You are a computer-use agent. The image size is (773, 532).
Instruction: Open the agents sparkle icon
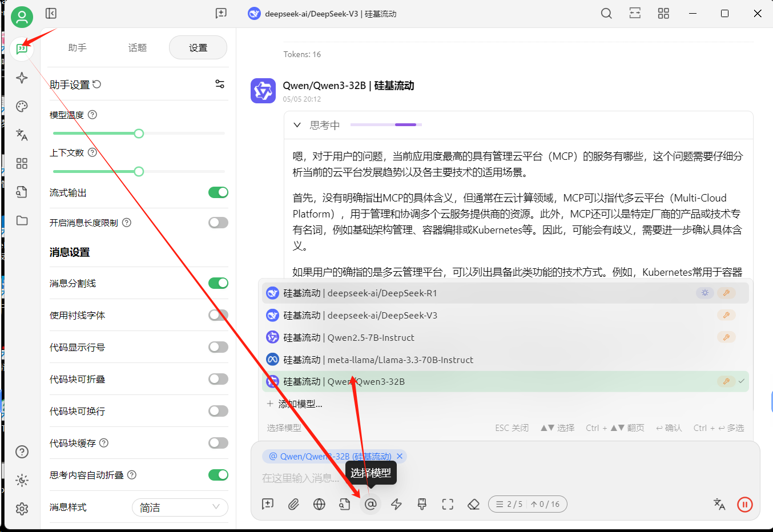pos(22,78)
